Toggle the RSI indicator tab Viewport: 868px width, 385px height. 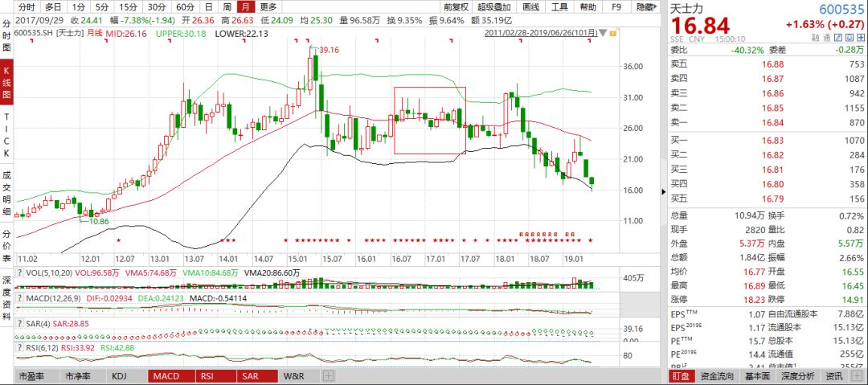[x=209, y=376]
